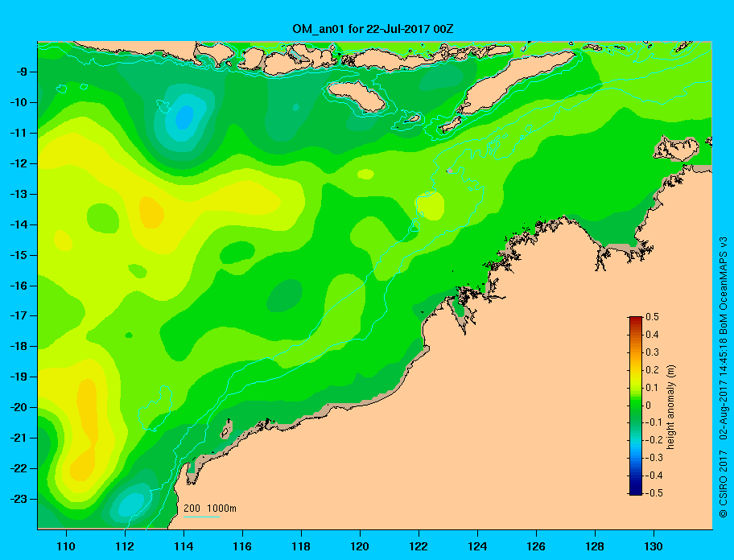Click the '-0.5' color bar tick label

[x=654, y=493]
